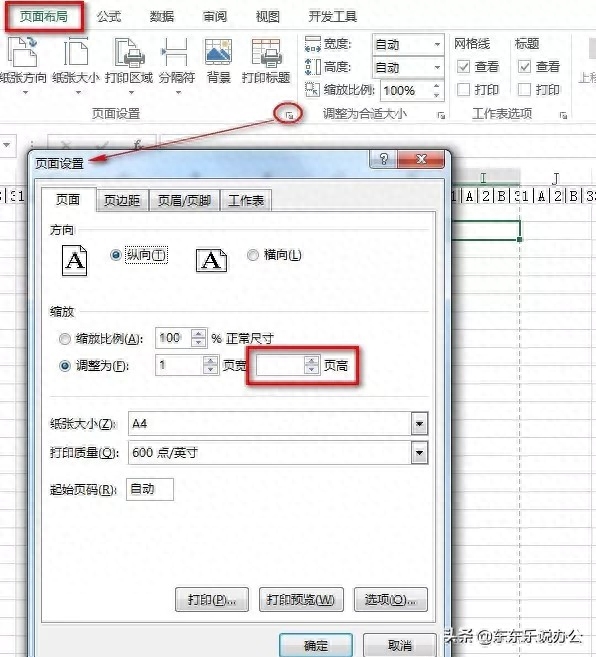596x657 pixels.
Task: Toggle 网格线 打印 checkbox
Action: click(x=463, y=90)
